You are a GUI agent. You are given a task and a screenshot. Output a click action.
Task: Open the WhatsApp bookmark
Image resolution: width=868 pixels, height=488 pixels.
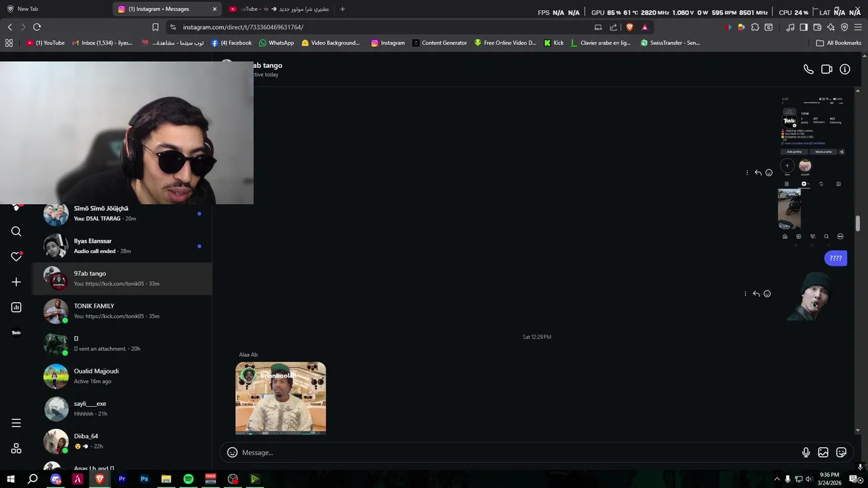276,43
